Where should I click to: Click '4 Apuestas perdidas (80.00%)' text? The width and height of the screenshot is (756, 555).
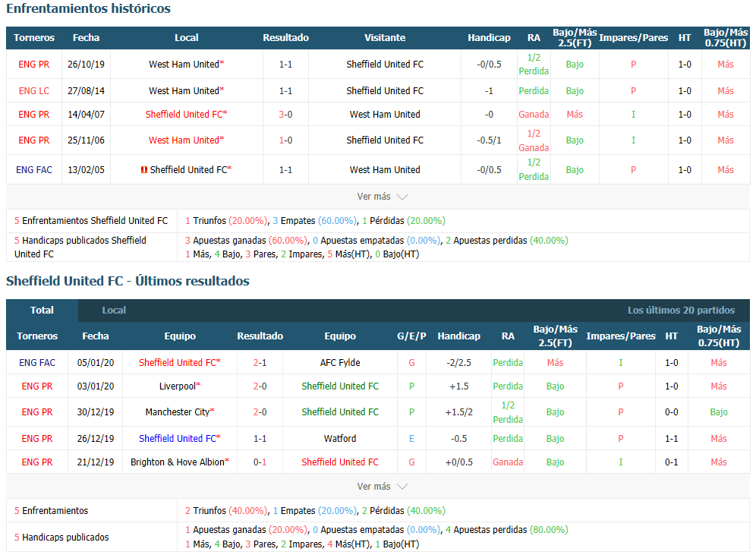click(x=507, y=529)
